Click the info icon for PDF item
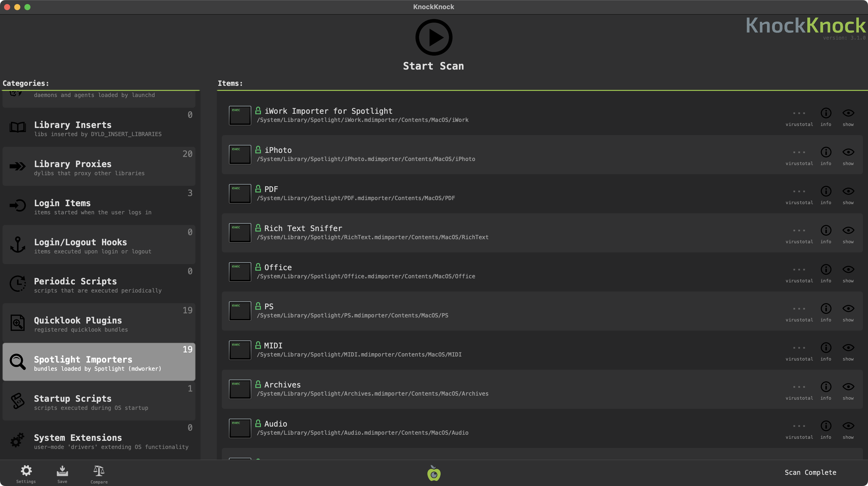868x486 pixels. [x=826, y=191]
